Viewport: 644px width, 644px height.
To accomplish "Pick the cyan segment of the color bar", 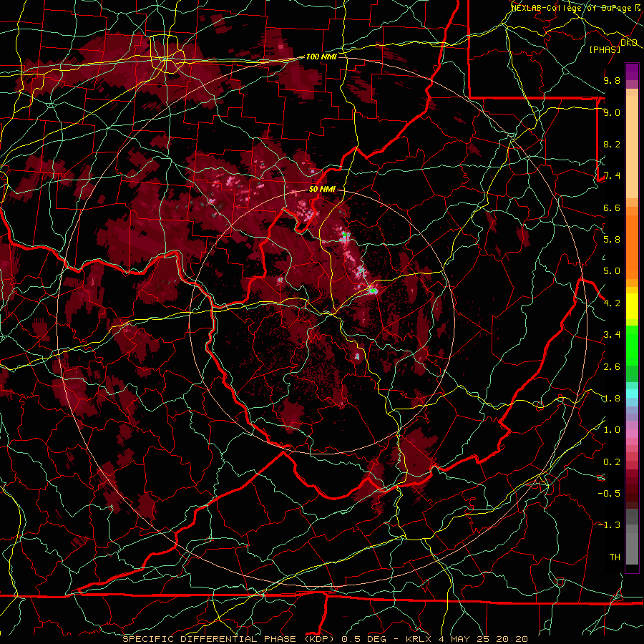I will click(632, 393).
